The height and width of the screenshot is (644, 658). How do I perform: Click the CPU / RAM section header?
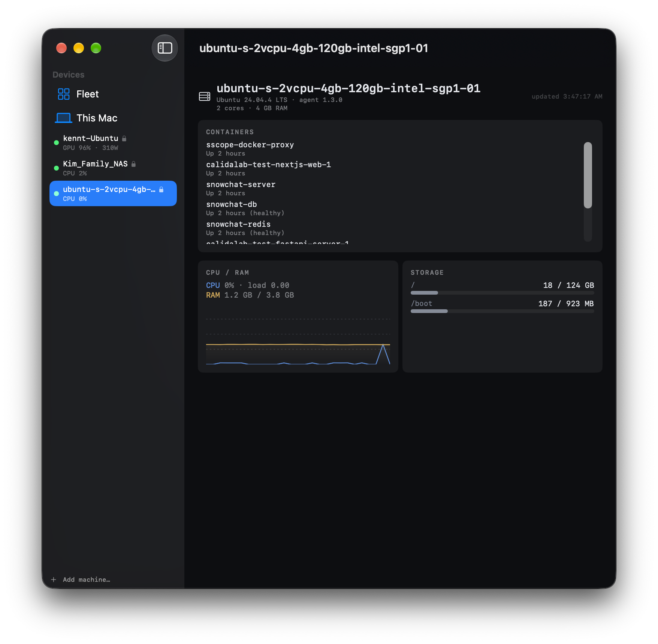[x=227, y=273]
